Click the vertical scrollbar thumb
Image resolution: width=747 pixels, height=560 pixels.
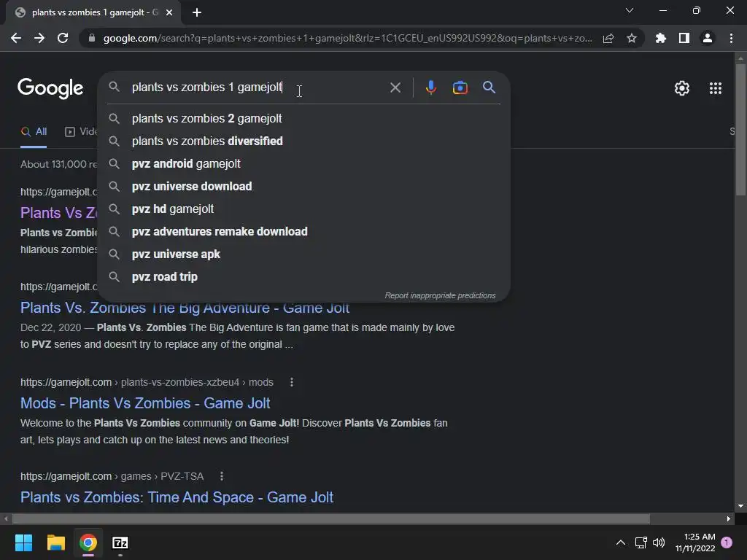(x=740, y=130)
